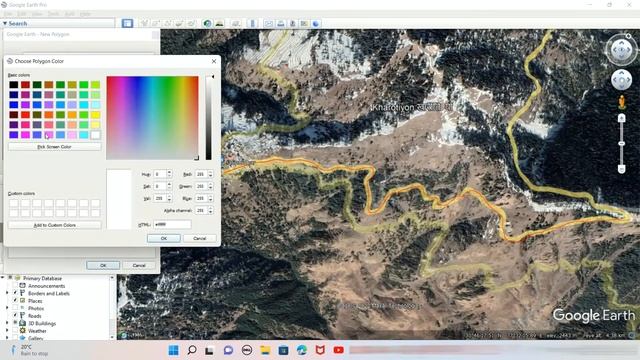The height and width of the screenshot is (360, 640).
Task: Click the Hue value field
Action: point(160,174)
